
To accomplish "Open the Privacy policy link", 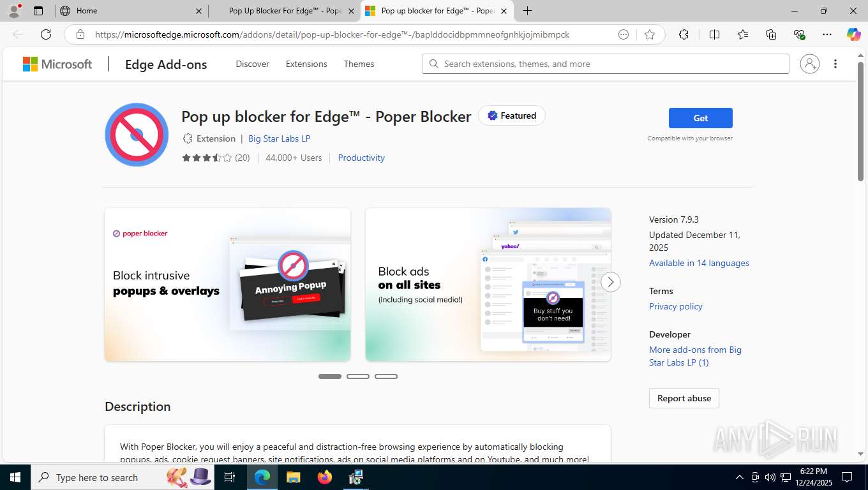I will click(676, 306).
